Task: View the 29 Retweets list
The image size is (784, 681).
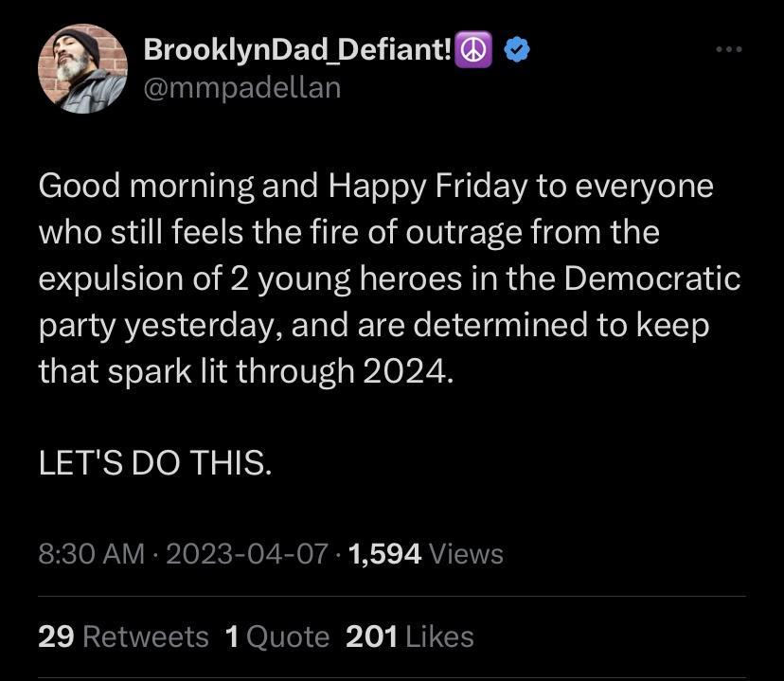Action: pos(123,636)
